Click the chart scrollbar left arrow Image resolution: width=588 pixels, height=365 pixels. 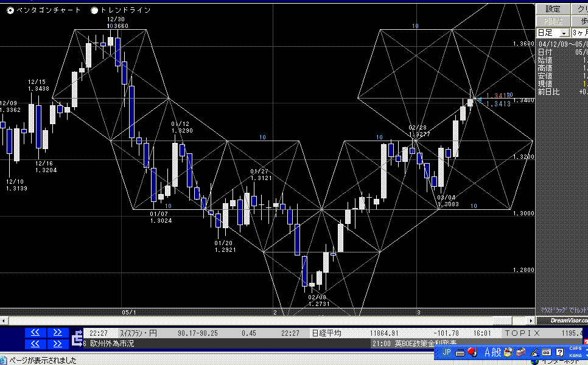(4, 321)
